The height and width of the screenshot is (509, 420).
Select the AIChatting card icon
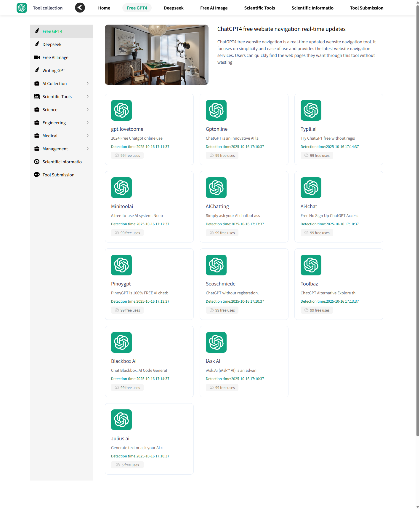(216, 188)
